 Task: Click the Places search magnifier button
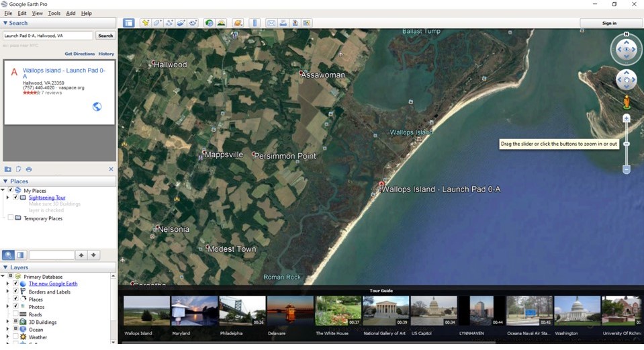pyautogui.click(x=8, y=255)
